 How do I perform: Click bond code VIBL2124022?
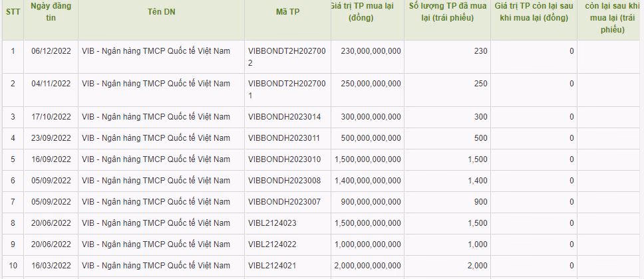tap(272, 244)
